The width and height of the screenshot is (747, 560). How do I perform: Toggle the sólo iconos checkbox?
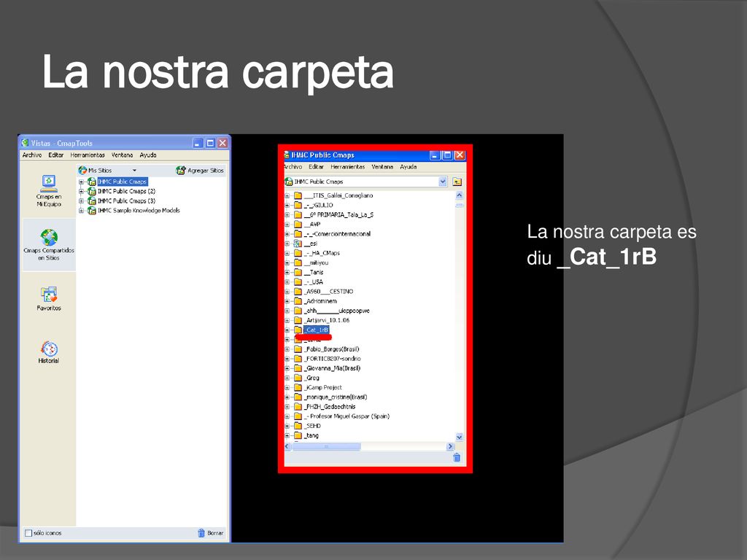tap(28, 533)
